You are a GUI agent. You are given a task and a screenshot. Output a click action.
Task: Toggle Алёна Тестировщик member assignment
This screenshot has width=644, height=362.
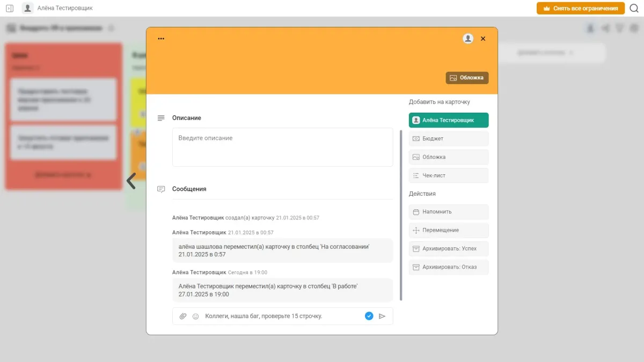pos(449,120)
